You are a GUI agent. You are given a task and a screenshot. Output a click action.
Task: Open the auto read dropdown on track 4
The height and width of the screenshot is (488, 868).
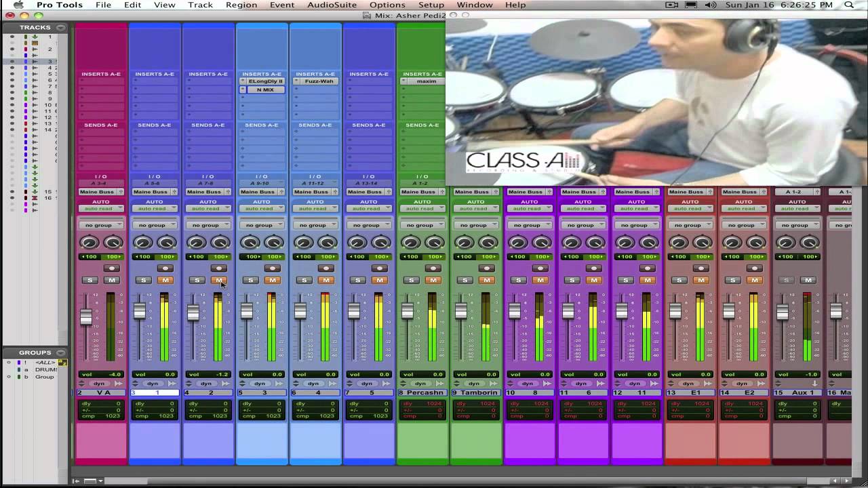[x=315, y=209]
